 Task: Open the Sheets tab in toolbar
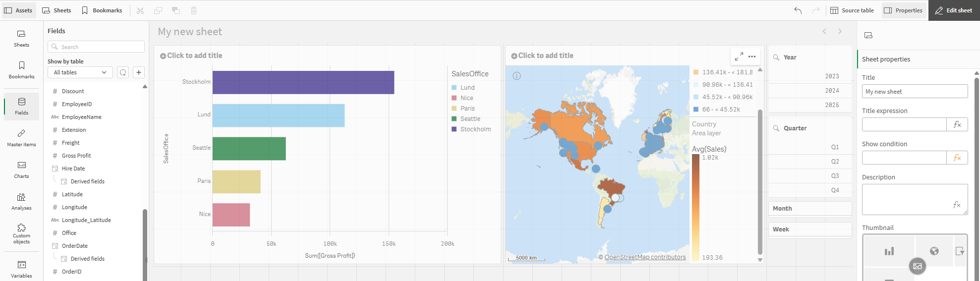(57, 10)
